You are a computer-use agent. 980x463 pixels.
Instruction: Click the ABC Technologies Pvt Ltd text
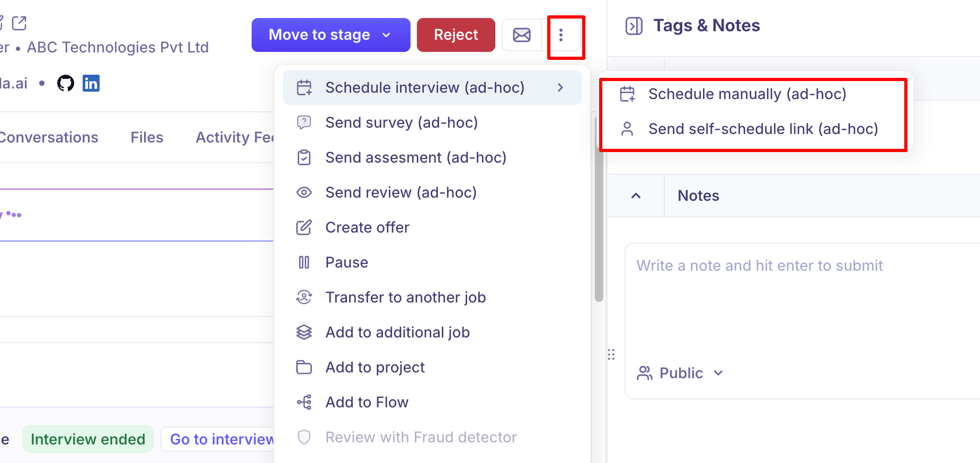(118, 47)
